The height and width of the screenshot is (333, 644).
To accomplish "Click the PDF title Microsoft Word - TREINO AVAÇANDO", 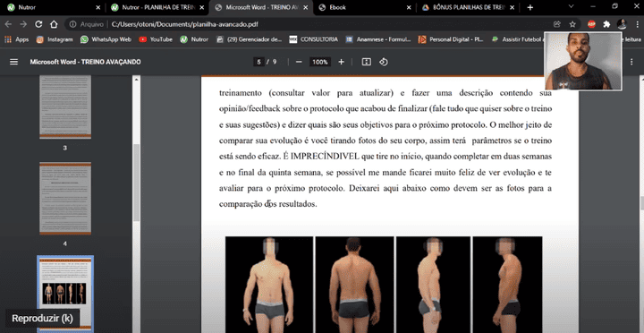I will click(85, 62).
